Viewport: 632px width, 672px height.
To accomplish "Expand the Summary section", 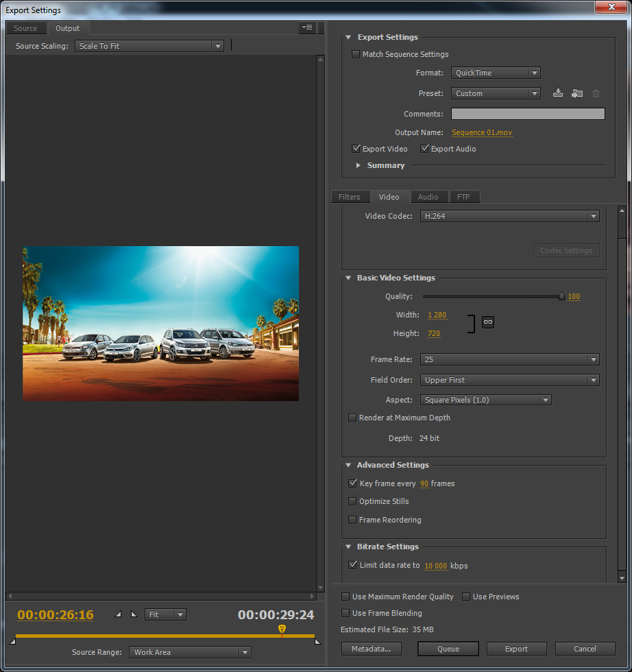I will pyautogui.click(x=358, y=165).
